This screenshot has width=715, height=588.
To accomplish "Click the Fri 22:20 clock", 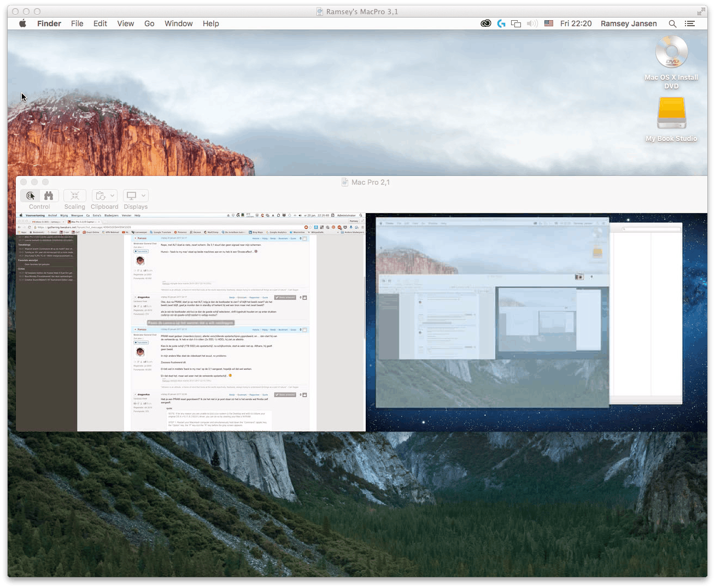I will pos(576,23).
